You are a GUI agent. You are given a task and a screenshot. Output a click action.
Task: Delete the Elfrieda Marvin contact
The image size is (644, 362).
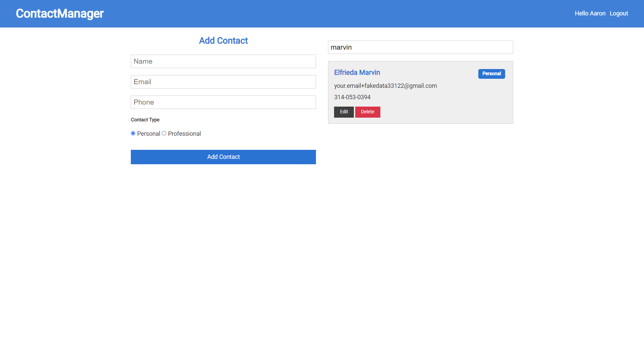[x=368, y=112]
